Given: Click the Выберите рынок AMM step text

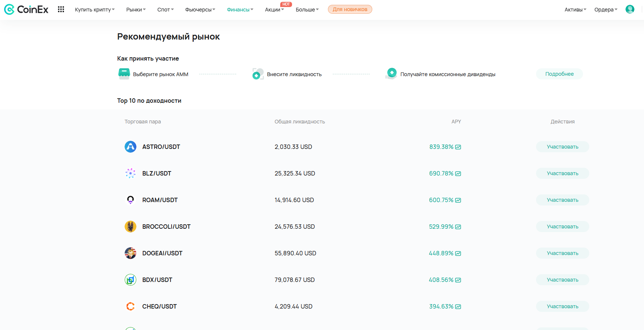Looking at the screenshot, I should (160, 74).
